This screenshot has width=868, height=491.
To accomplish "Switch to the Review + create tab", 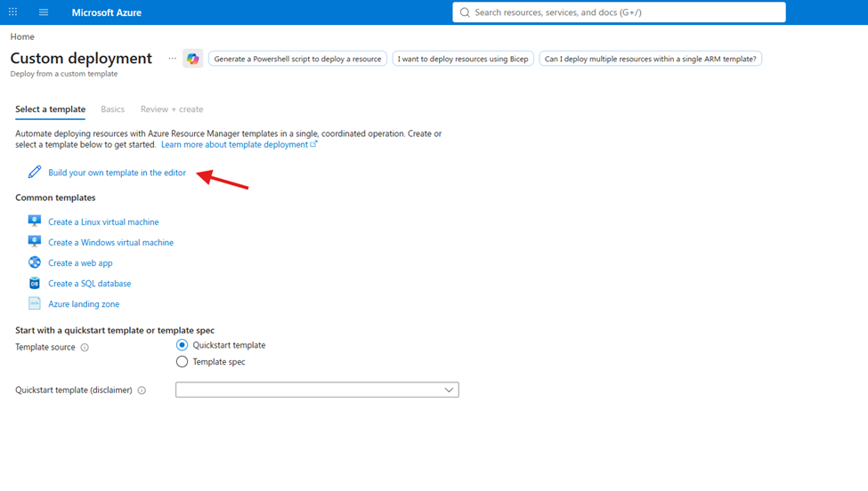I will (x=172, y=109).
